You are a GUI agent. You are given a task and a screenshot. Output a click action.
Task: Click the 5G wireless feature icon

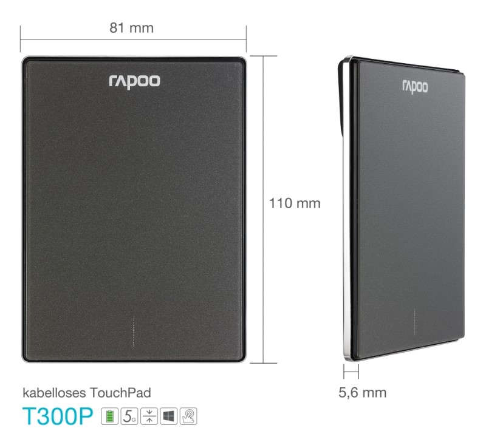coord(129,416)
